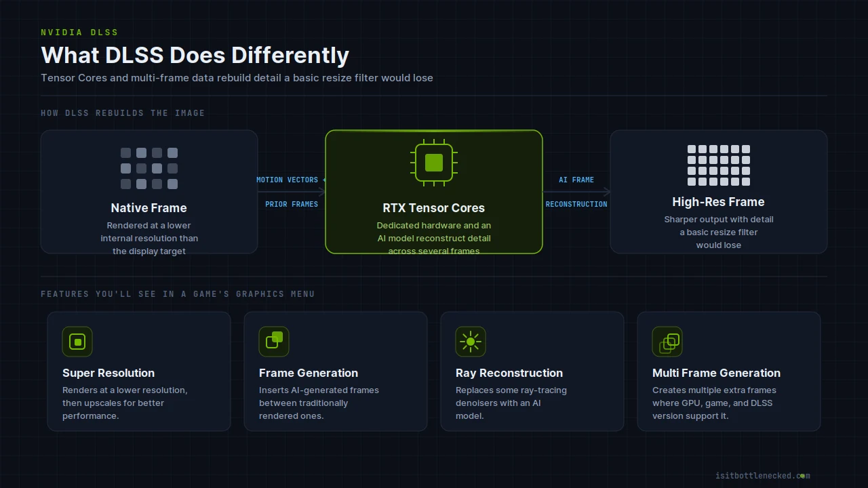Click 'Renders at a lower resolution, then upscales' text

125,403
